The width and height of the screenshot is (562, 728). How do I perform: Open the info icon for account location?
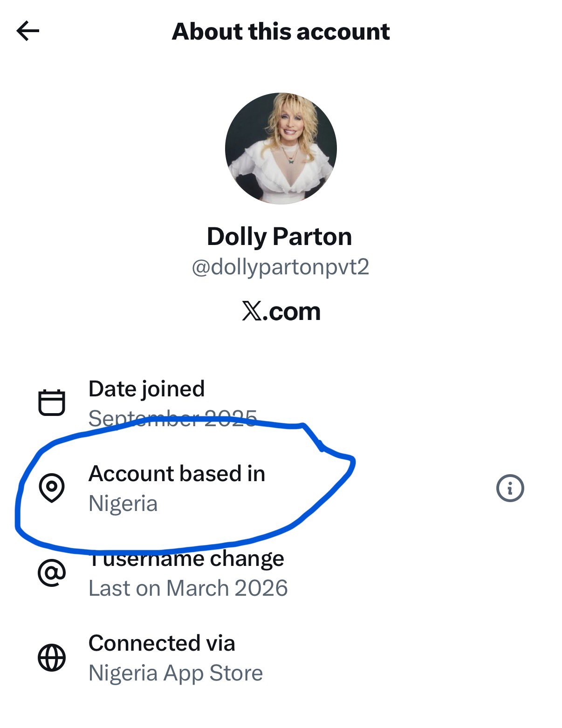(510, 488)
